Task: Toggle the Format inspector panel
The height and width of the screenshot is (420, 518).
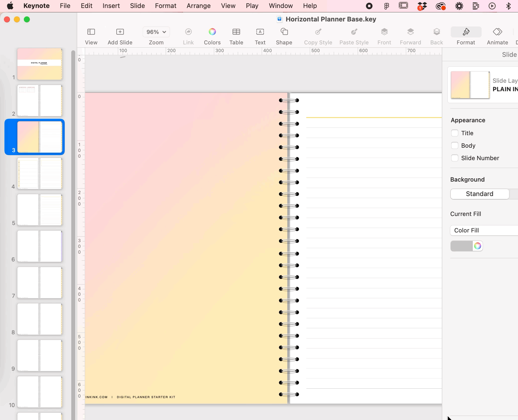Action: click(466, 32)
